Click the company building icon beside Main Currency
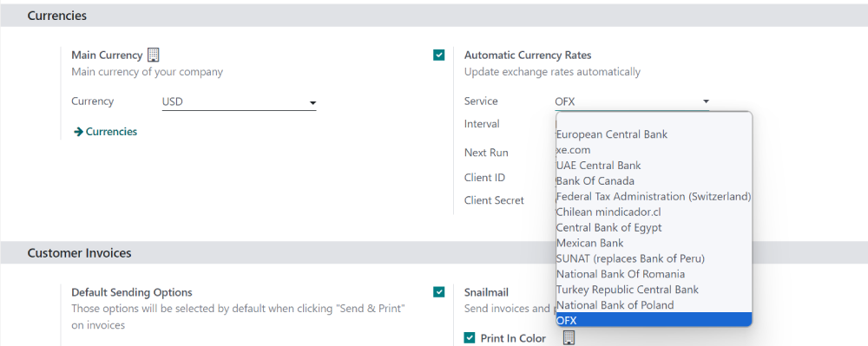This screenshot has height=346, width=868. [154, 55]
